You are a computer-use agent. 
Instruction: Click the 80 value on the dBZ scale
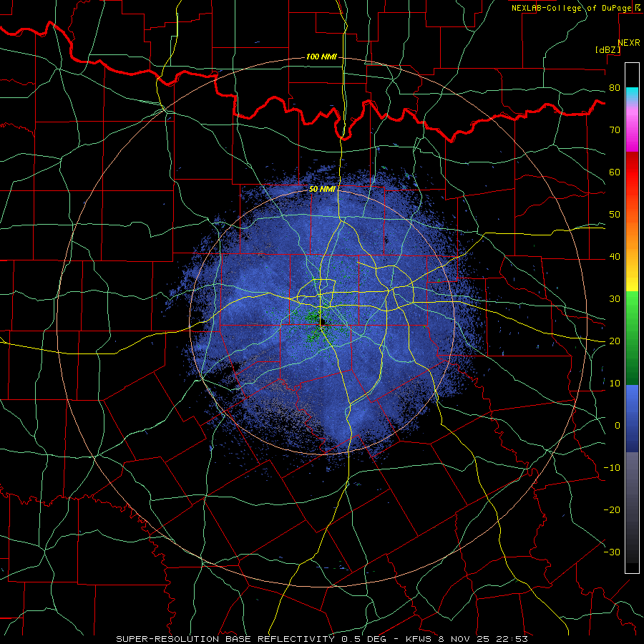pos(615,88)
